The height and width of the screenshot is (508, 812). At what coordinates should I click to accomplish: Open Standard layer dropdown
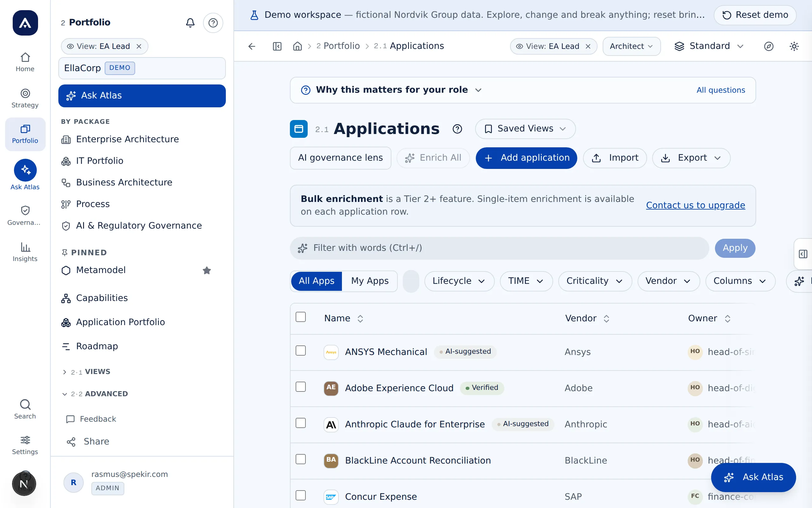709,46
